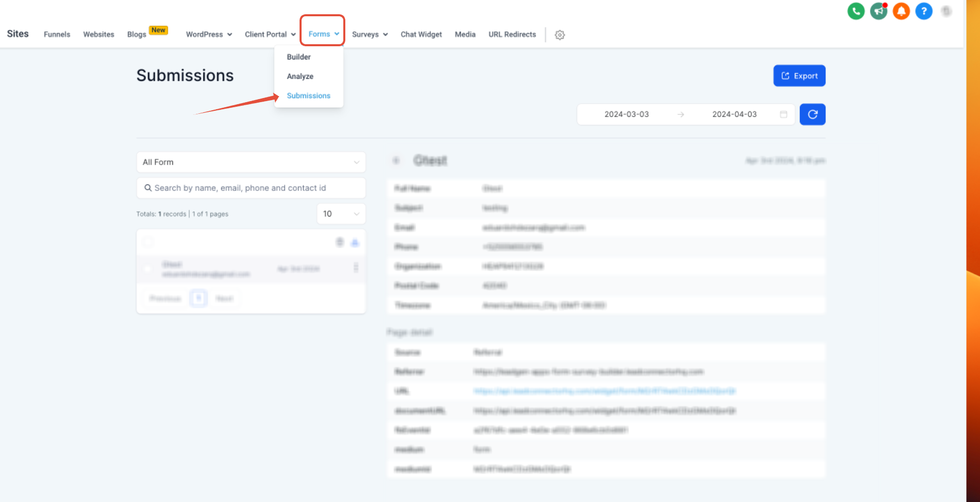
Task: Select Builder from the Forms menu
Action: (x=298, y=57)
